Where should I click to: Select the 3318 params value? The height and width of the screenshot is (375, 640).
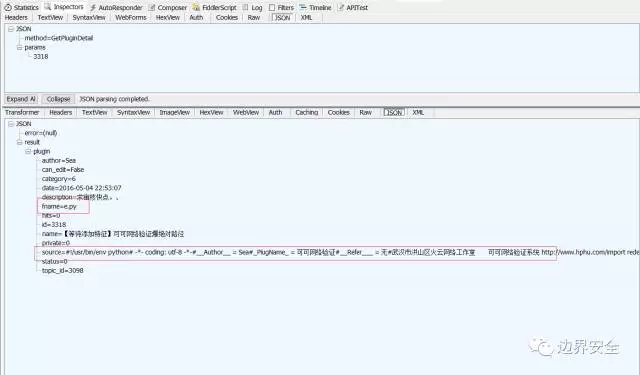(x=41, y=56)
